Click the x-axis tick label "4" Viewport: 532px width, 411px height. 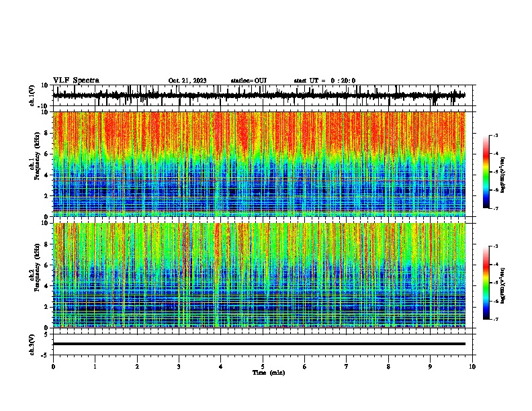[221, 367]
